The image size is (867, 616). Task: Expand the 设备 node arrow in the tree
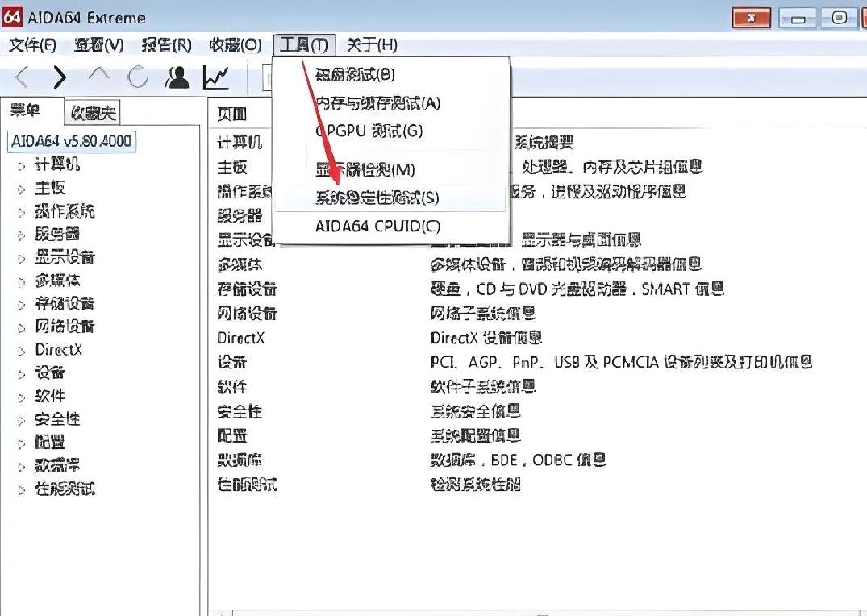click(21, 374)
